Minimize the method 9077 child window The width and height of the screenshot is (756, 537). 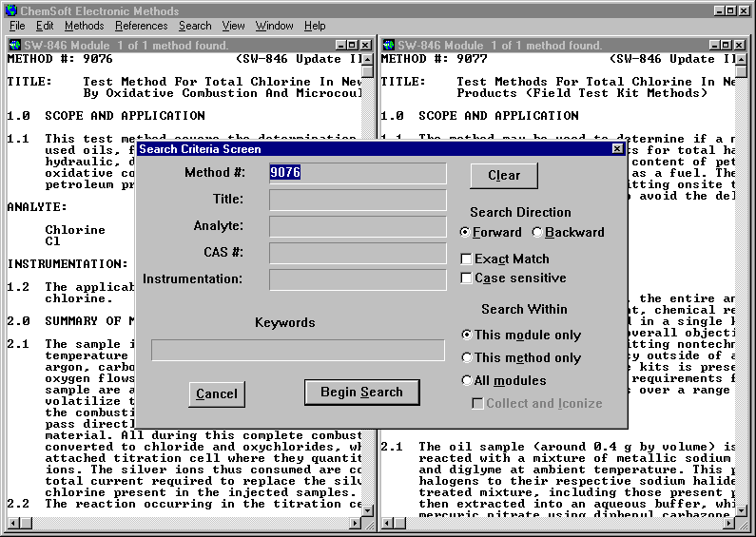(x=714, y=46)
